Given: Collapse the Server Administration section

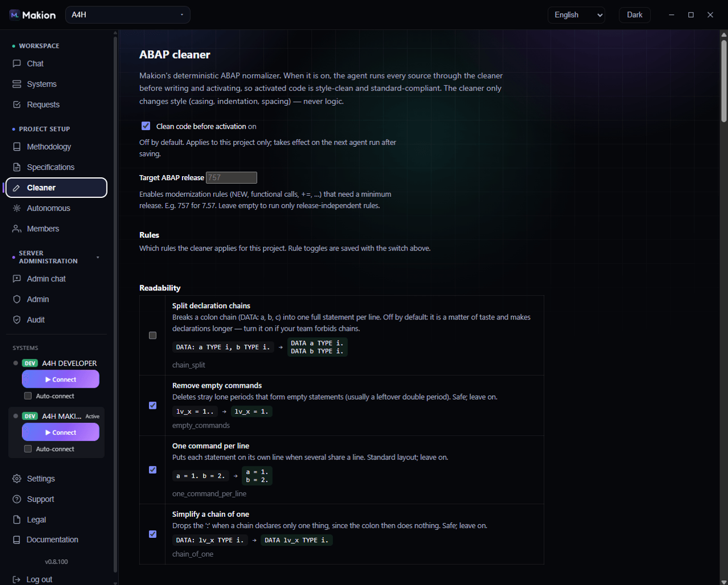Looking at the screenshot, I should [x=98, y=258].
